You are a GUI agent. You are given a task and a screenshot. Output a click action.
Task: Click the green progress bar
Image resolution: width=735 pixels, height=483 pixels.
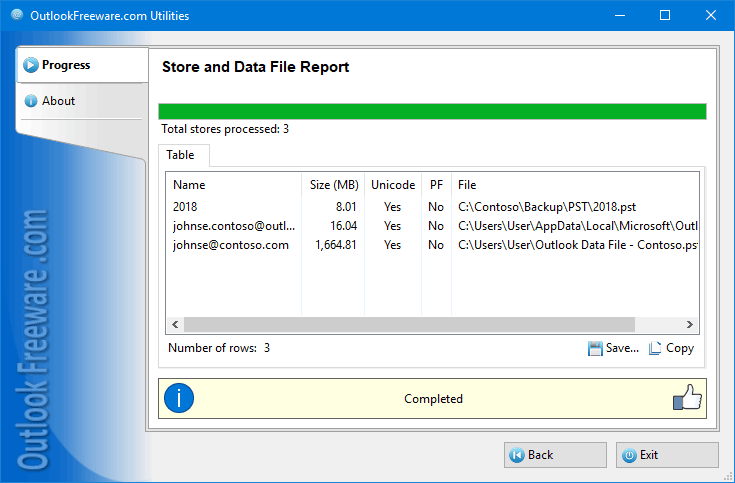432,112
